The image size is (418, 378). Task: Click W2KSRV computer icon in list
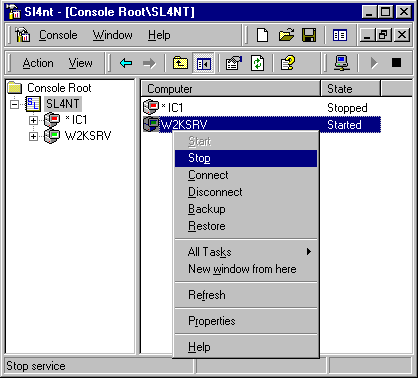click(151, 124)
